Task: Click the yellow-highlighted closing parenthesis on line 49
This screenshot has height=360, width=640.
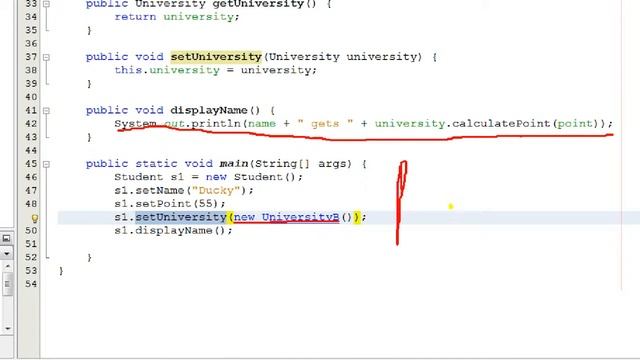Action: point(357,217)
